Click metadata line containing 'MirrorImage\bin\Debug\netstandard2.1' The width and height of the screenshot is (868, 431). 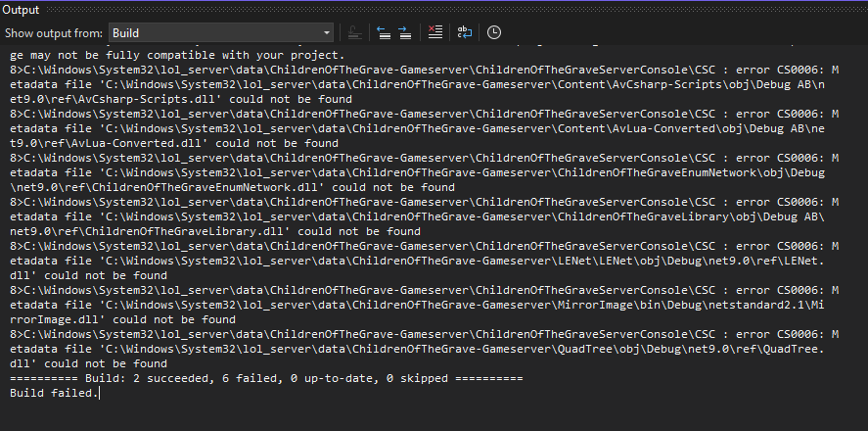coord(418,305)
